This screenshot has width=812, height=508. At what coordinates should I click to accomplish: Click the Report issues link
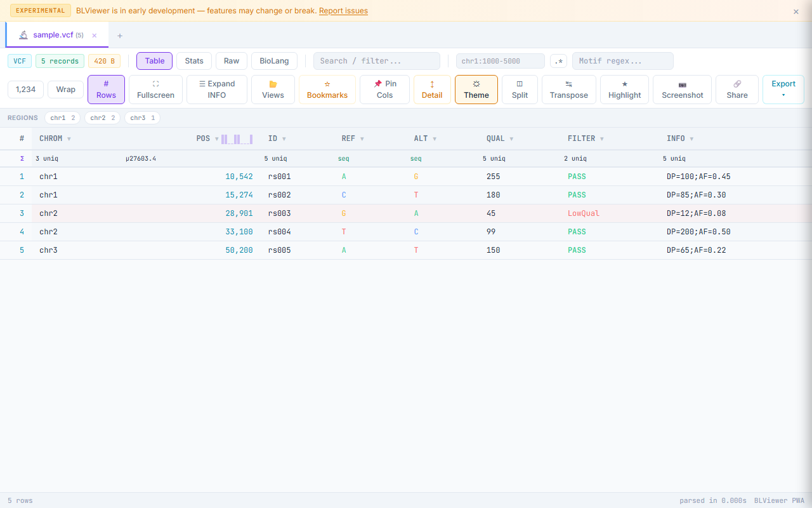pos(343,10)
